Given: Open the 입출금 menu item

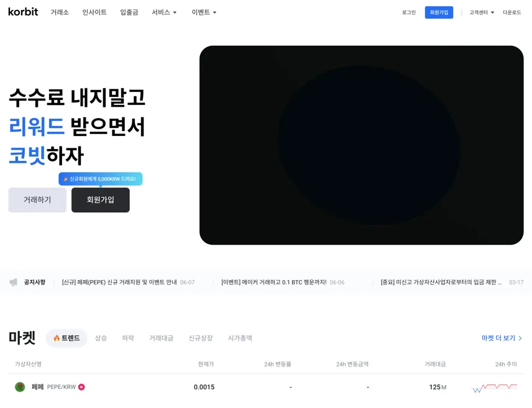Looking at the screenshot, I should (x=129, y=12).
